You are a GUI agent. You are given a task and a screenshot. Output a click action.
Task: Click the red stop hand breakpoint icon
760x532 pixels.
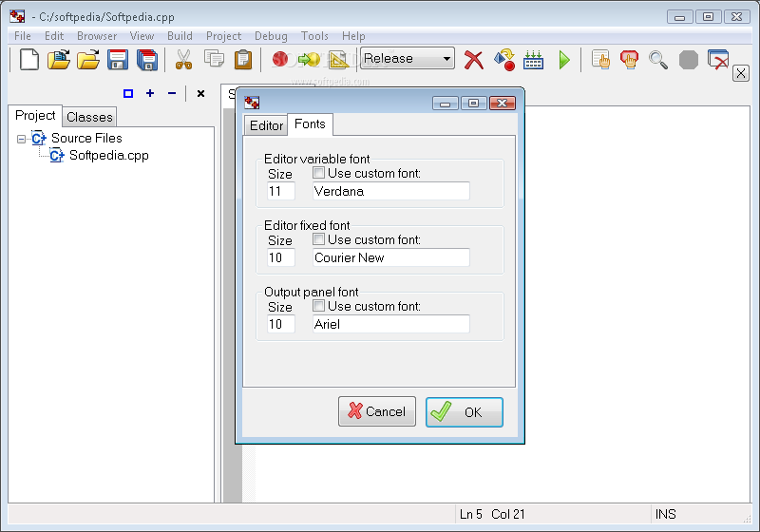tap(629, 60)
